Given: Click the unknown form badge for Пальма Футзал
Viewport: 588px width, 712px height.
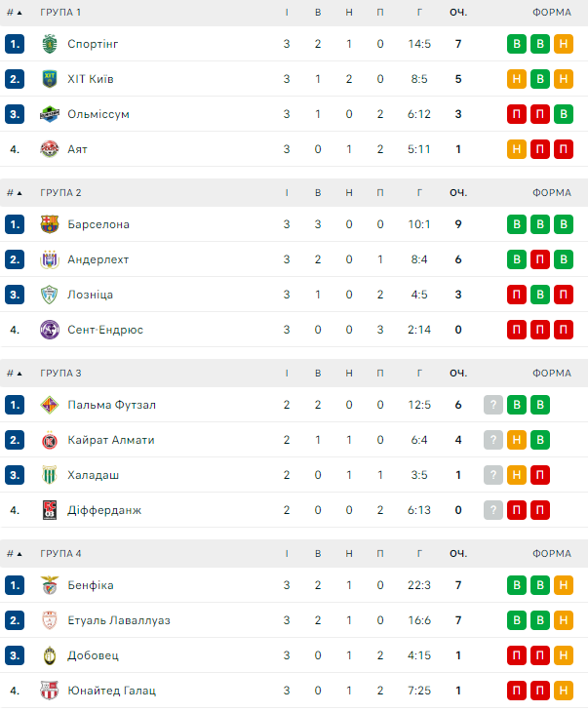Looking at the screenshot, I should pyautogui.click(x=493, y=405).
